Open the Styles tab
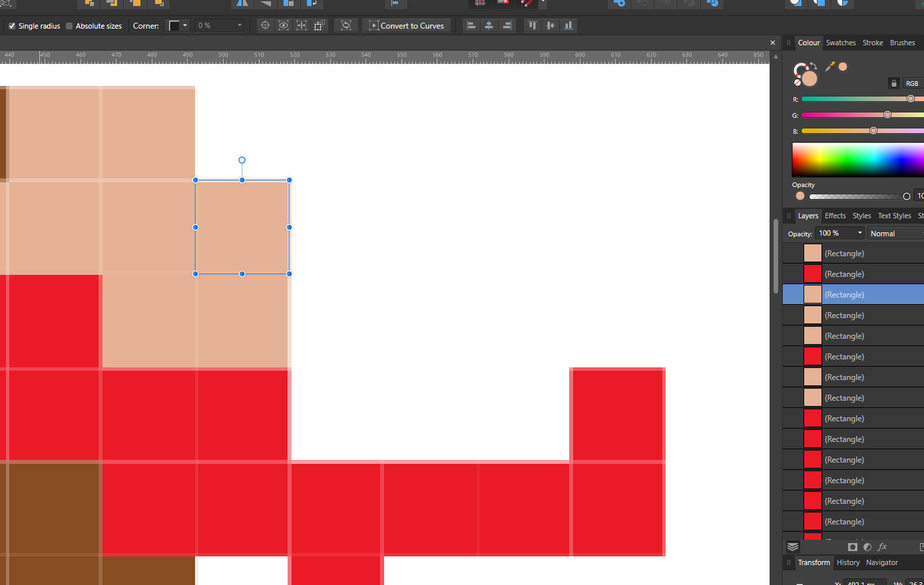This screenshot has width=924, height=585. point(861,216)
